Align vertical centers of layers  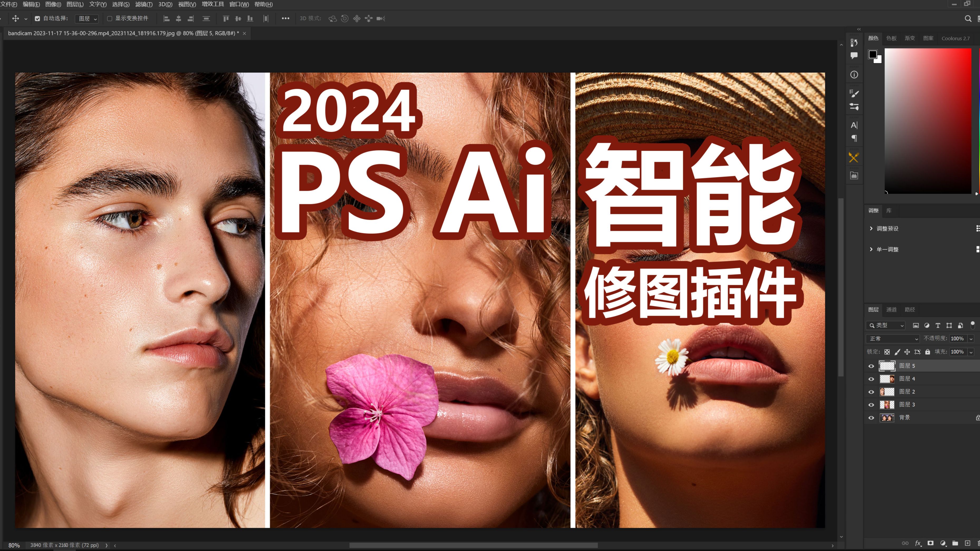pos(238,18)
